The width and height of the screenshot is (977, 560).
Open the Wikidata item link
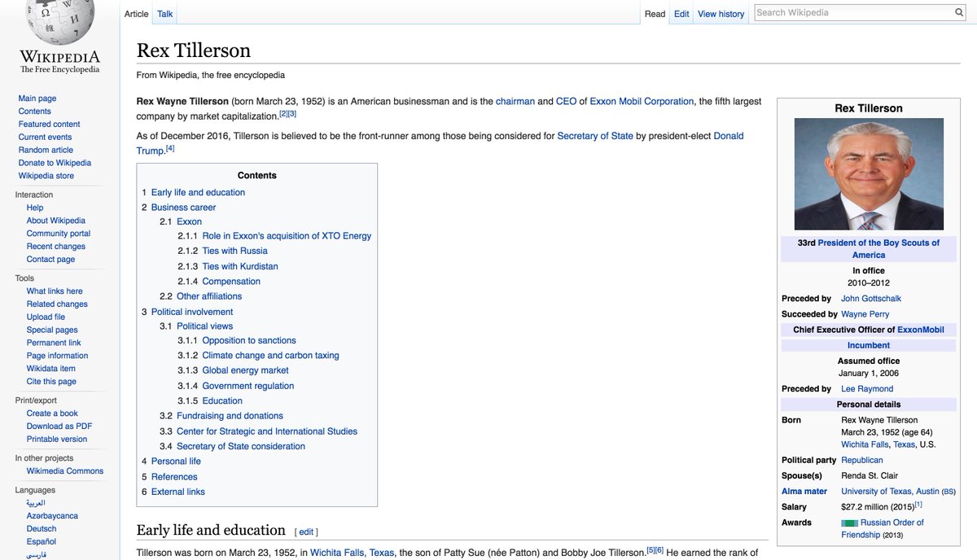tap(50, 369)
